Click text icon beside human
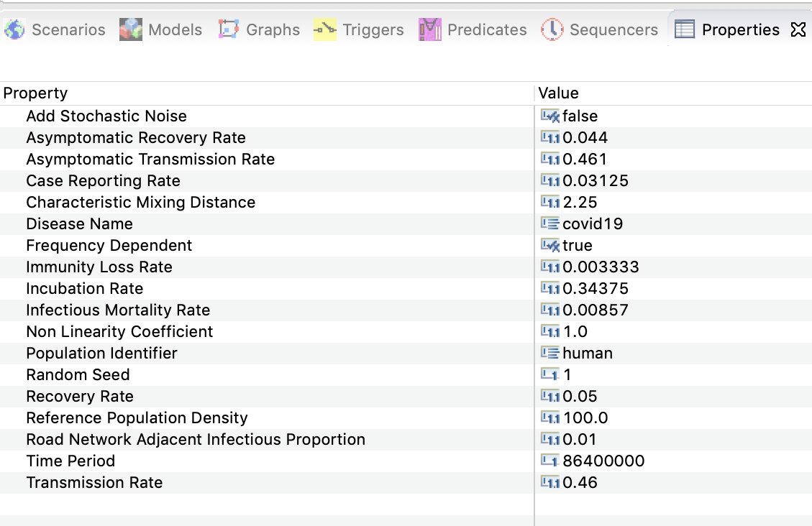Screen dimensions: 812x526 [550, 354]
